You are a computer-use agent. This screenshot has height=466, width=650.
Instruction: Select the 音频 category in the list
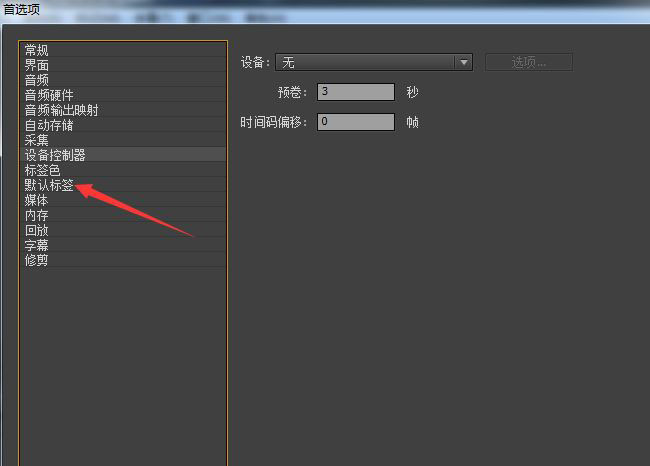click(123, 80)
